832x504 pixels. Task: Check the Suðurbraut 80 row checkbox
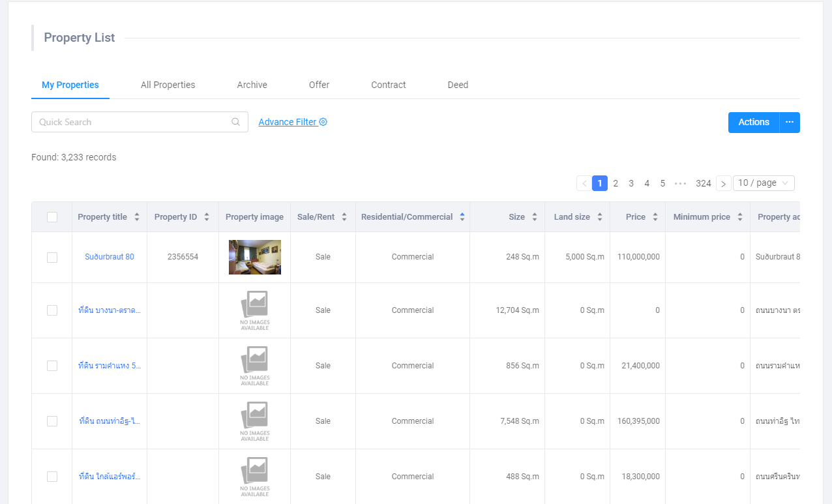pos(52,258)
